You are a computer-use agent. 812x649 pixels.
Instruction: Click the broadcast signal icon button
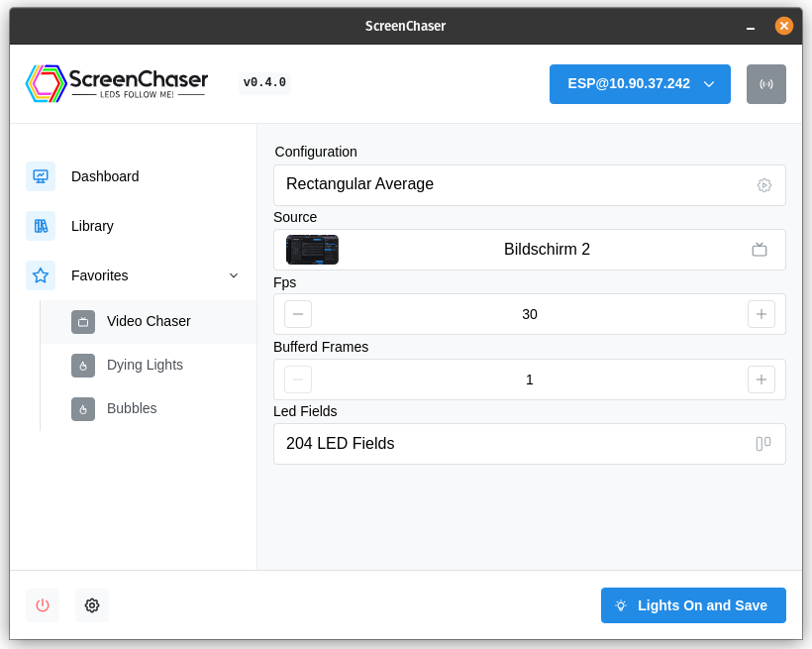point(765,84)
